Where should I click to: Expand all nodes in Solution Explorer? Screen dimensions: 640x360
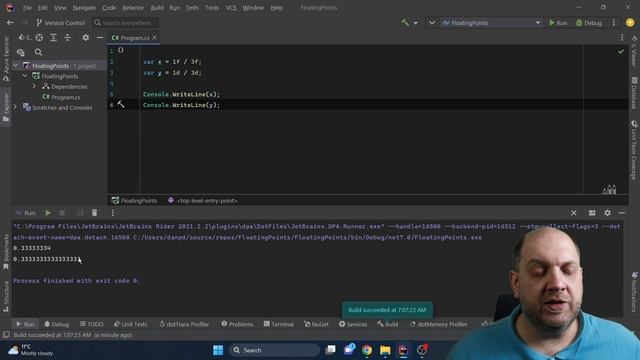[x=53, y=38]
